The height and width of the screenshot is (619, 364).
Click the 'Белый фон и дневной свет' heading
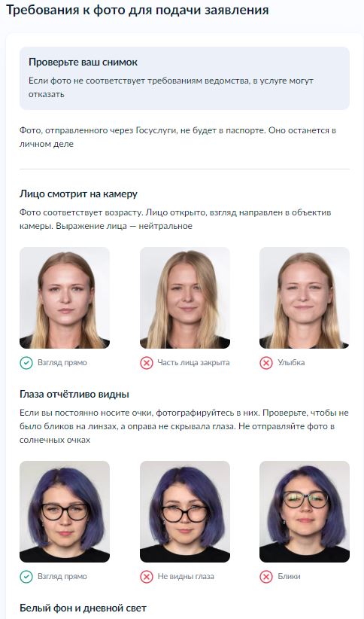pyautogui.click(x=83, y=608)
